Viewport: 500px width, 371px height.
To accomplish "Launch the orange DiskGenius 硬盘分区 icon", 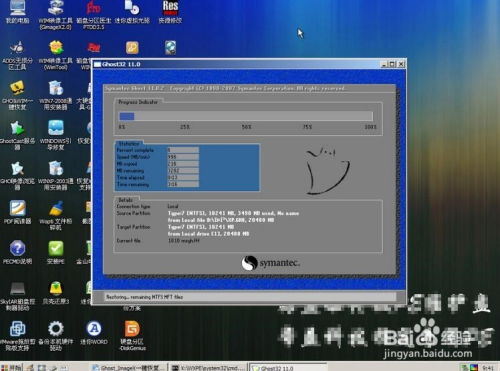I will (132, 335).
